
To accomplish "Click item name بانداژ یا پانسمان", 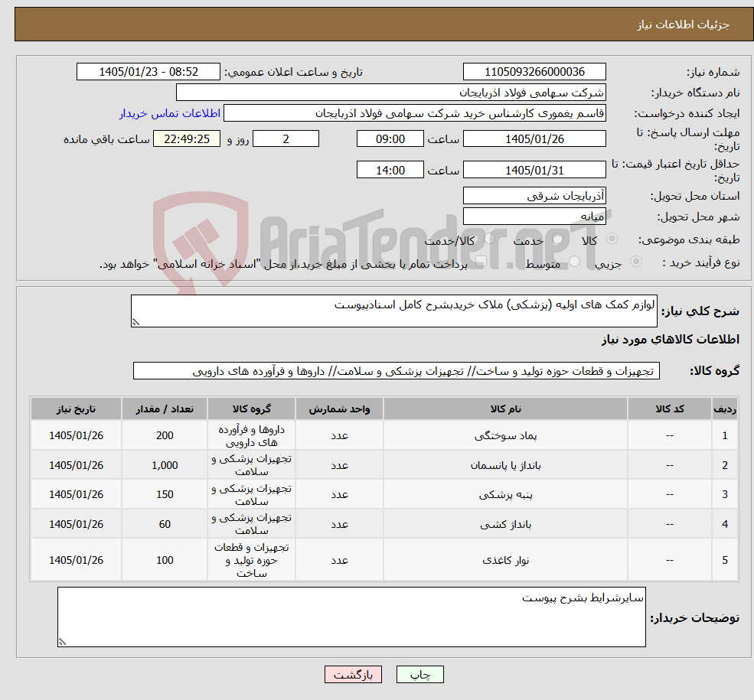I will pos(505,465).
